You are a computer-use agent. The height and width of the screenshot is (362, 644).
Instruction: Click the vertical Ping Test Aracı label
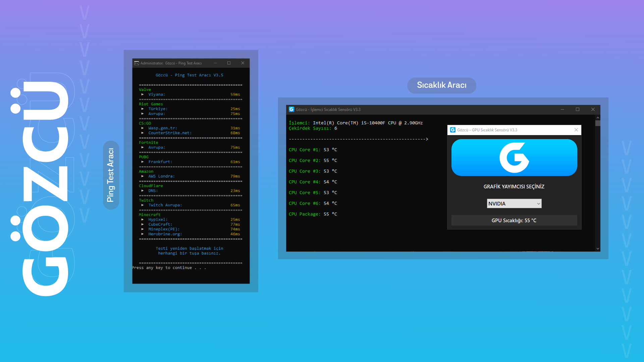click(x=111, y=175)
